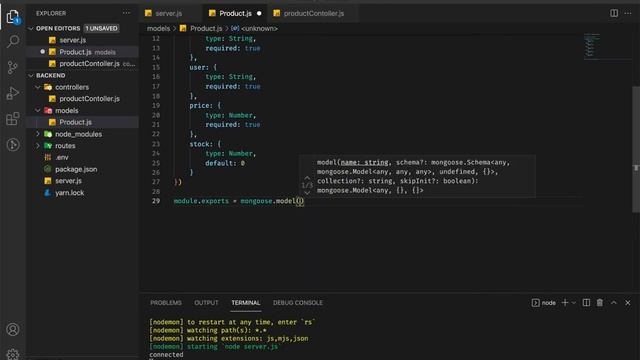
Task: Open the Explorer view in activity bar
Action: click(13, 17)
